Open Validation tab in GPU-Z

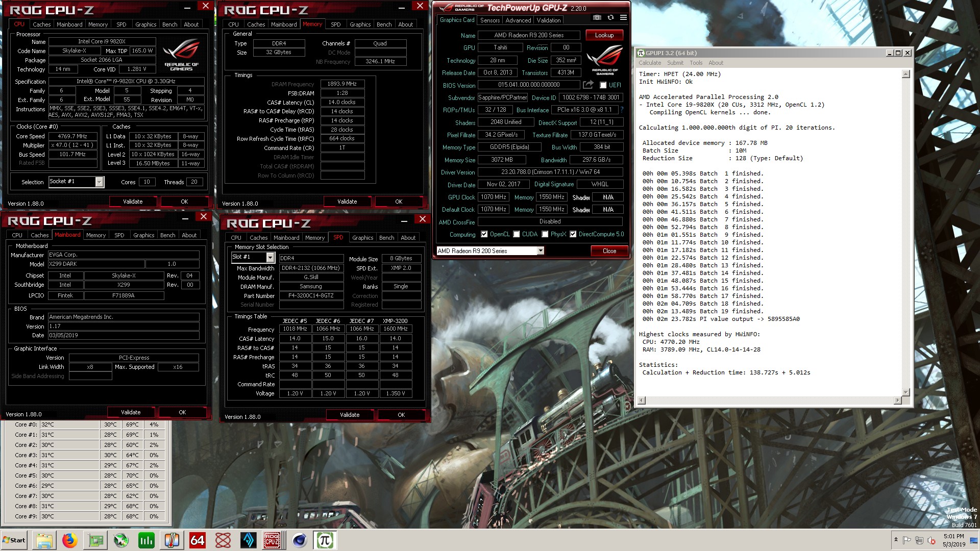549,20
